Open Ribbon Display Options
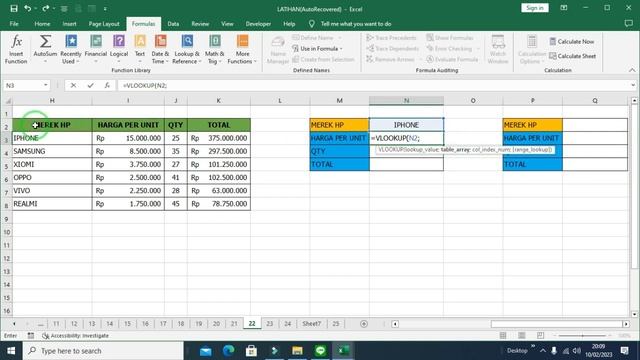640x360 pixels. click(564, 8)
